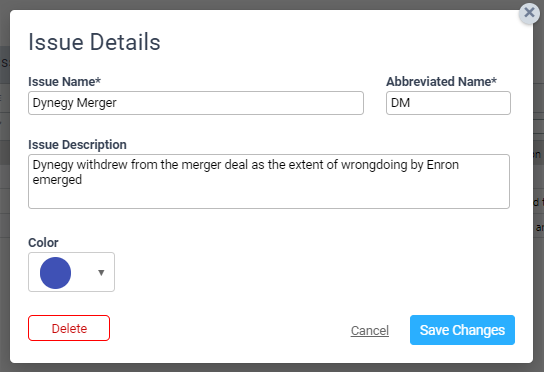
Task: Click the Issue Details heading
Action: 94,42
